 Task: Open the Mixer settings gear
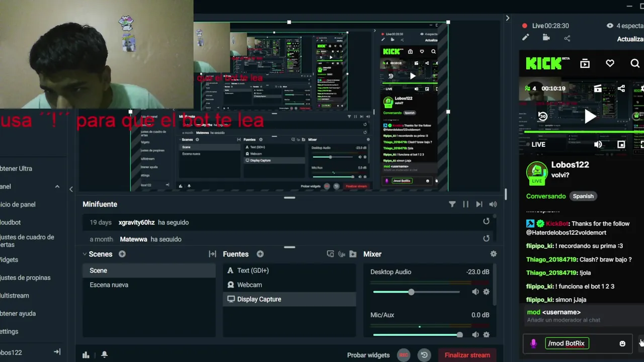(x=494, y=254)
